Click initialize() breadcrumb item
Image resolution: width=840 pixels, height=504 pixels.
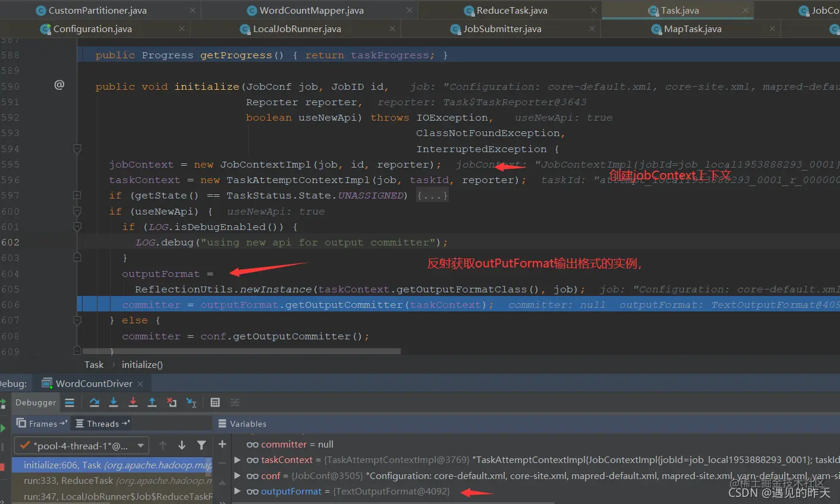click(x=142, y=365)
